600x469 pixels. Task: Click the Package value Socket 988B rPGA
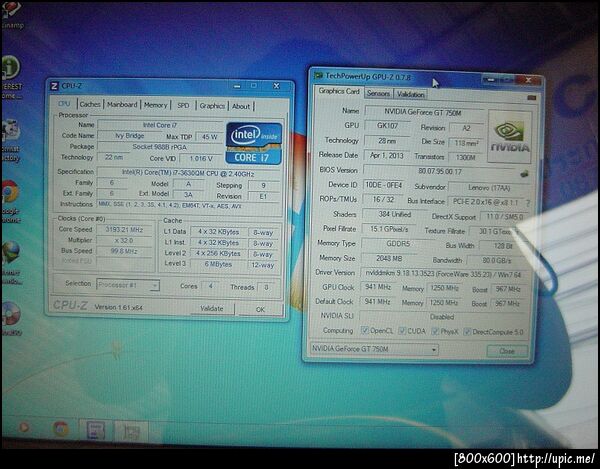click(x=160, y=147)
